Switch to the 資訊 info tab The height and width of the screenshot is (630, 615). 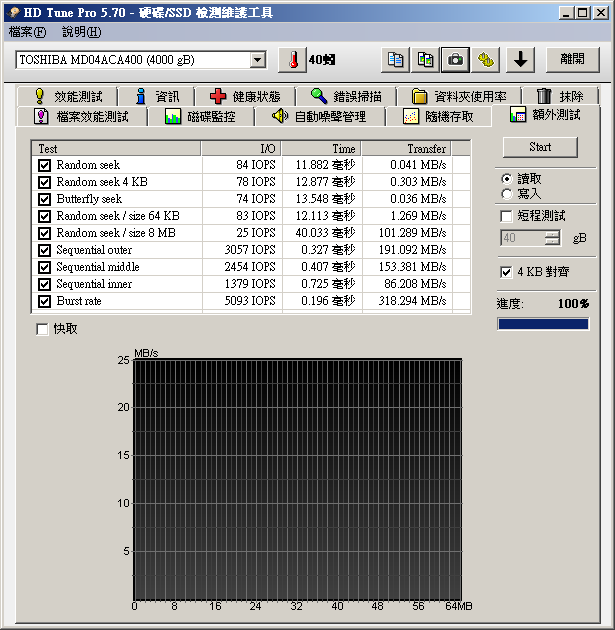click(x=157, y=96)
